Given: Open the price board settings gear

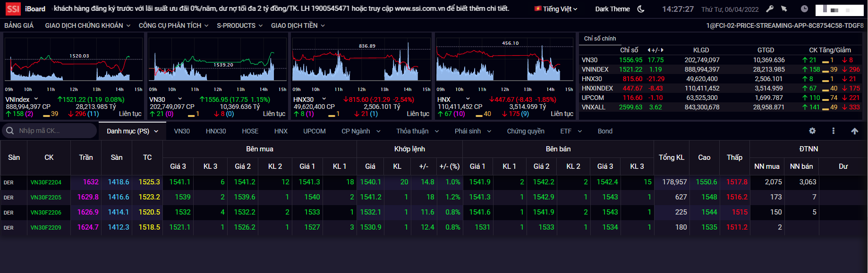Looking at the screenshot, I should pyautogui.click(x=812, y=131).
